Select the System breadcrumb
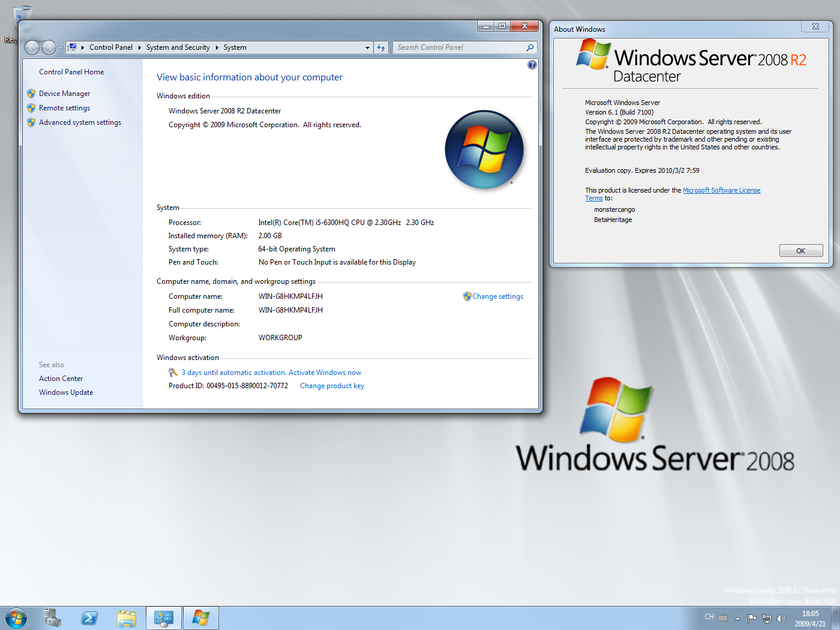Viewport: 840px width, 630px height. point(235,47)
